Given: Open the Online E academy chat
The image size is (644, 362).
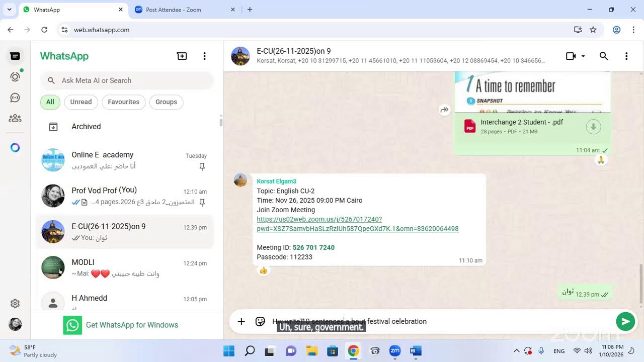Looking at the screenshot, I should tap(125, 160).
